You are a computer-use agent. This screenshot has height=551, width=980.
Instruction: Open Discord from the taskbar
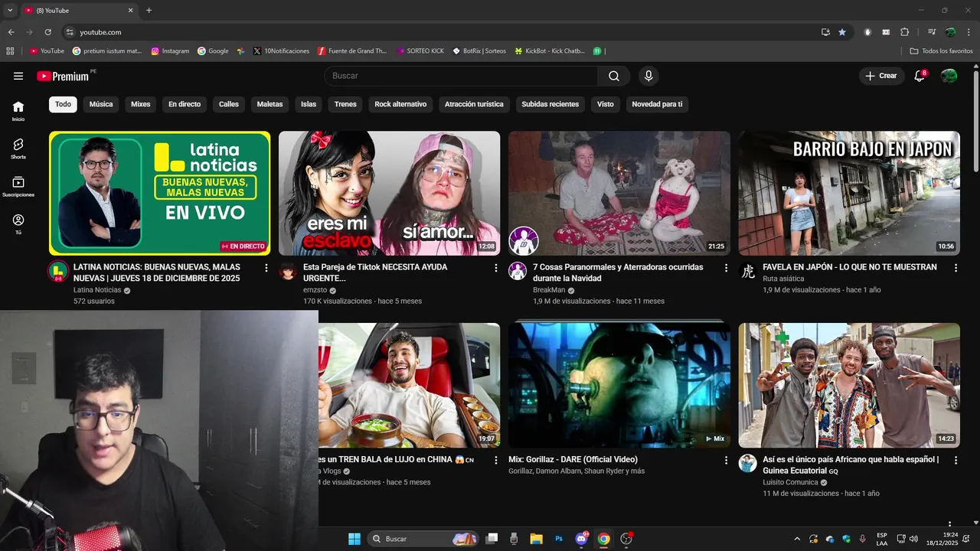(x=581, y=539)
